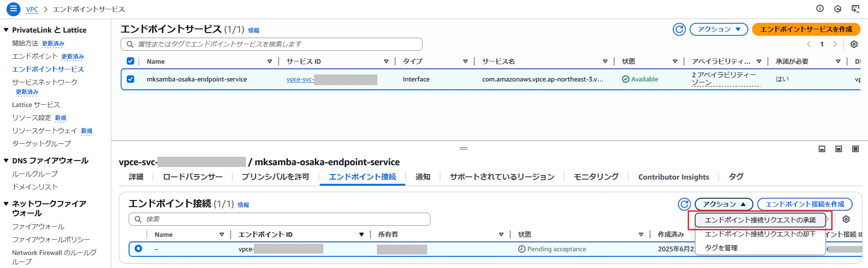This screenshot has width=868, height=268.
Task: Select the Pending acceptance connection radio button
Action: tap(138, 248)
